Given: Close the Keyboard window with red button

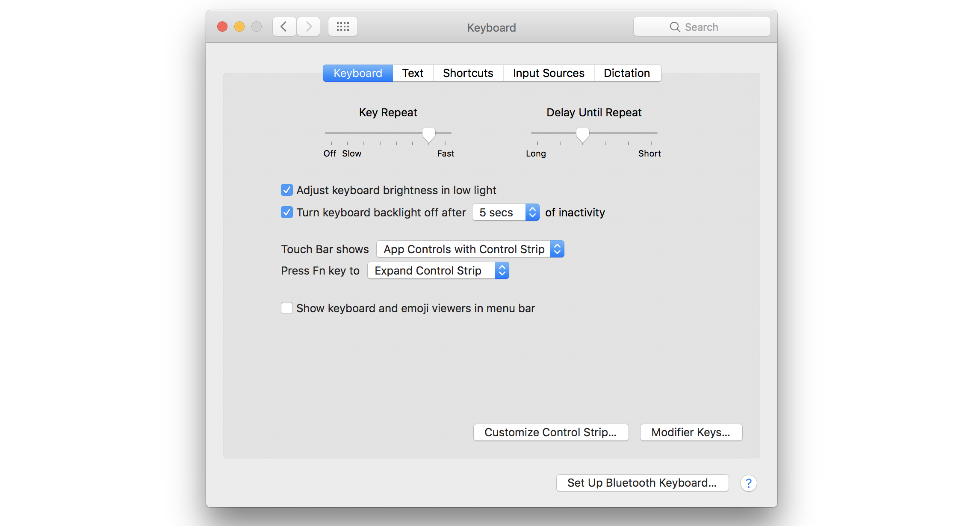Looking at the screenshot, I should tap(222, 27).
